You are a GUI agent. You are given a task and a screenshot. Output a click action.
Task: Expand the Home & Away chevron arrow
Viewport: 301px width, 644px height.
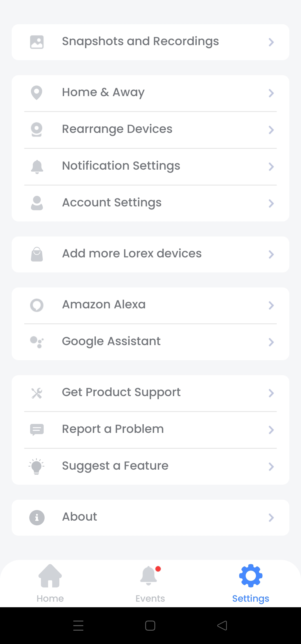[271, 93]
